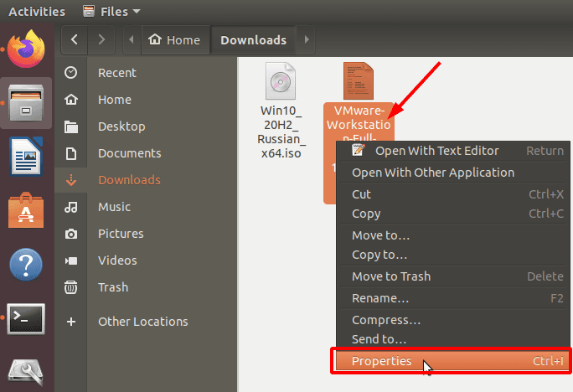The height and width of the screenshot is (392, 573).
Task: Choose Open With Other Application
Action: (x=452, y=173)
